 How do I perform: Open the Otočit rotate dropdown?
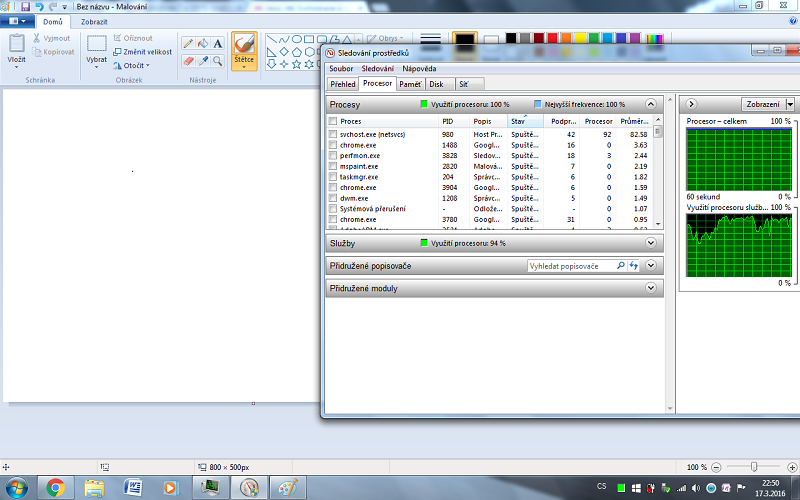(132, 65)
